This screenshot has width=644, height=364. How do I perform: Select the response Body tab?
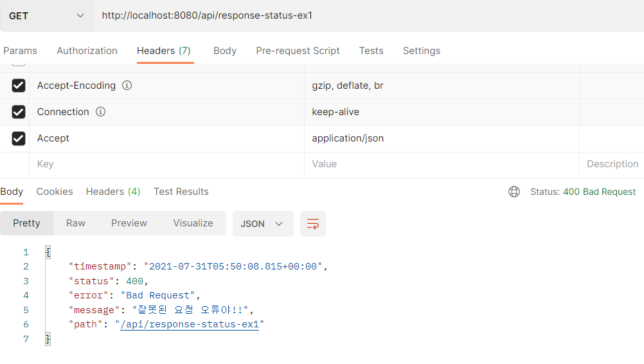(12, 192)
